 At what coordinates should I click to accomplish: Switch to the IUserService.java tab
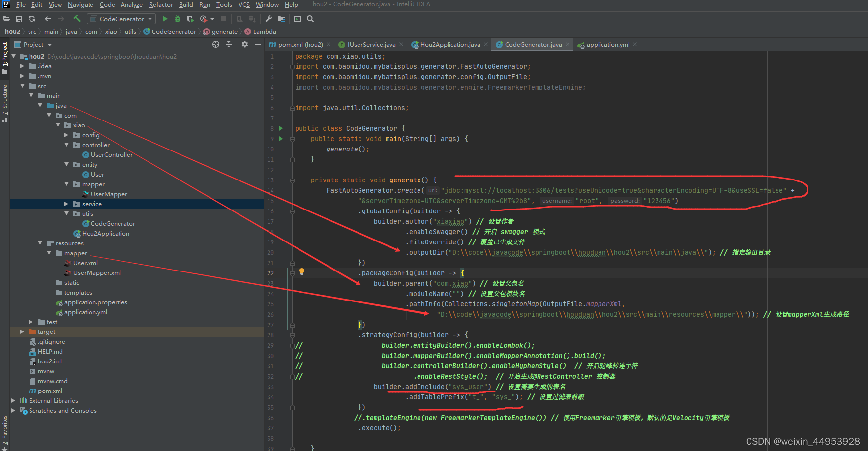click(371, 44)
